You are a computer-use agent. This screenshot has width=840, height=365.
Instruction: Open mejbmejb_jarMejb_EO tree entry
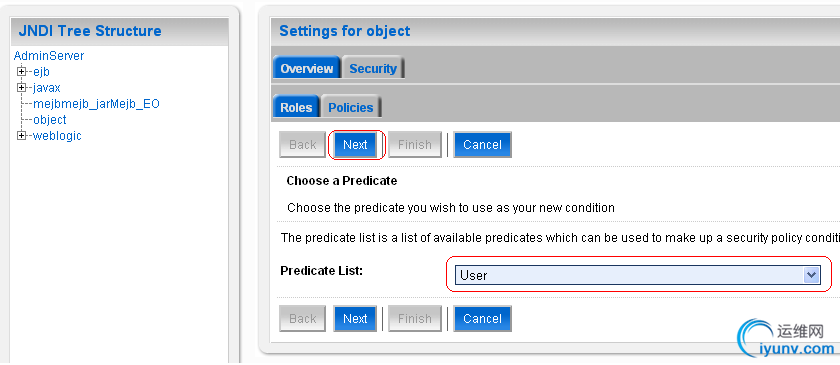pyautogui.click(x=96, y=104)
